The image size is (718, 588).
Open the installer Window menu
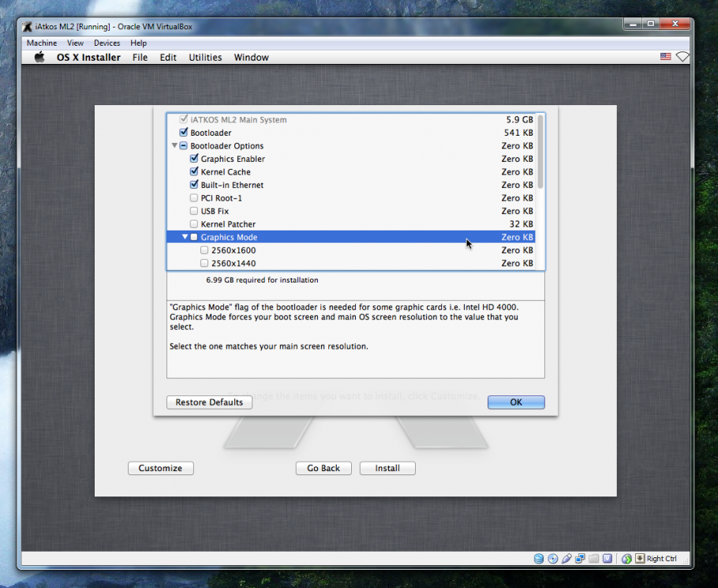click(x=252, y=58)
